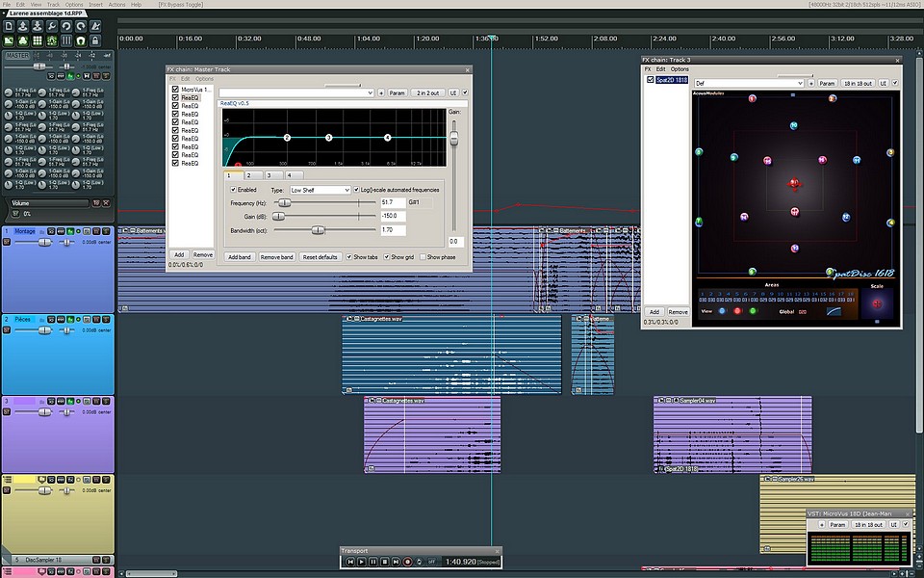The height and width of the screenshot is (578, 924).
Task: Click the Undo arrow toolbar icon
Action: coord(66,26)
